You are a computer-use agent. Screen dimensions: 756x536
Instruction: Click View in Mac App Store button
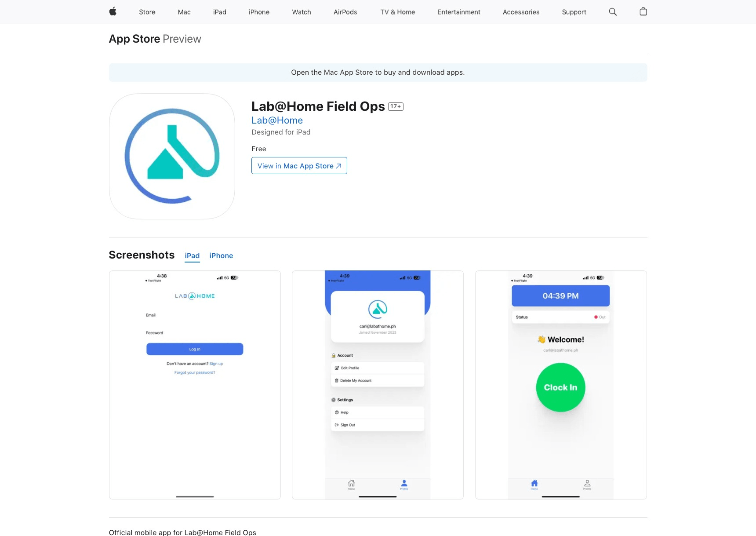(299, 166)
